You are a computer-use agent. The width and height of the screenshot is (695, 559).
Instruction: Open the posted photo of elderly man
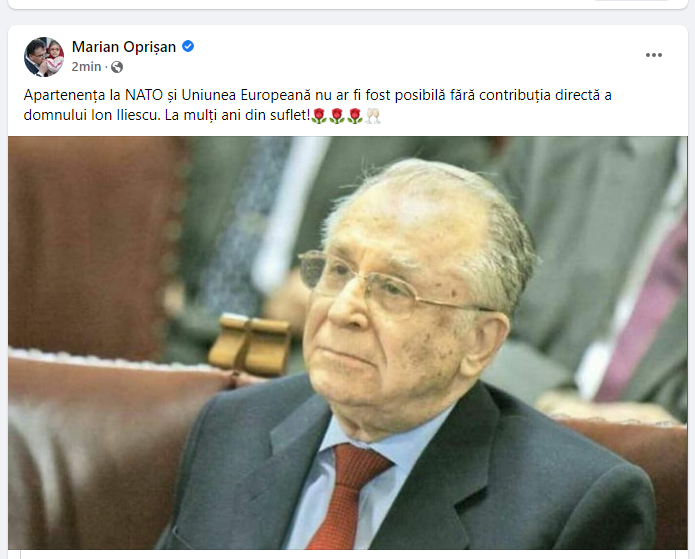(348, 343)
